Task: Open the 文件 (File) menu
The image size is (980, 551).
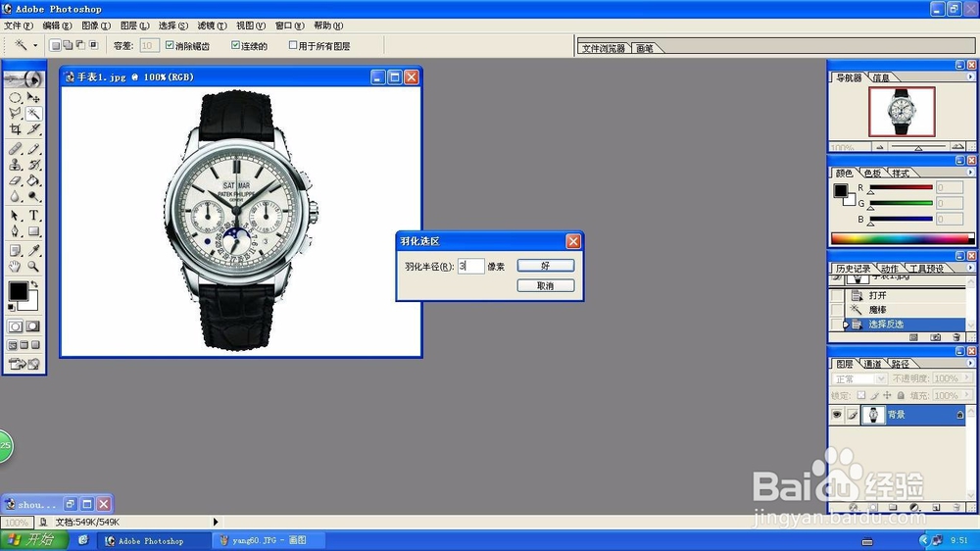Action: (18, 25)
